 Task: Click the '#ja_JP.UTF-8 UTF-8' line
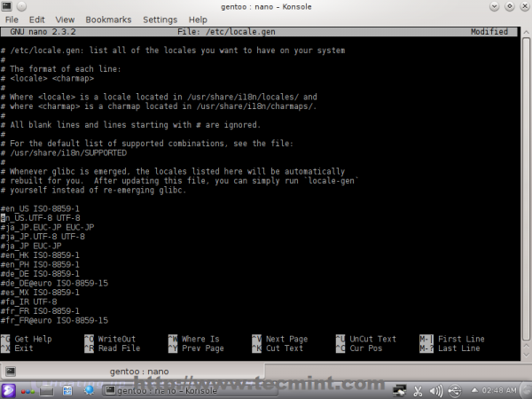pos(43,237)
